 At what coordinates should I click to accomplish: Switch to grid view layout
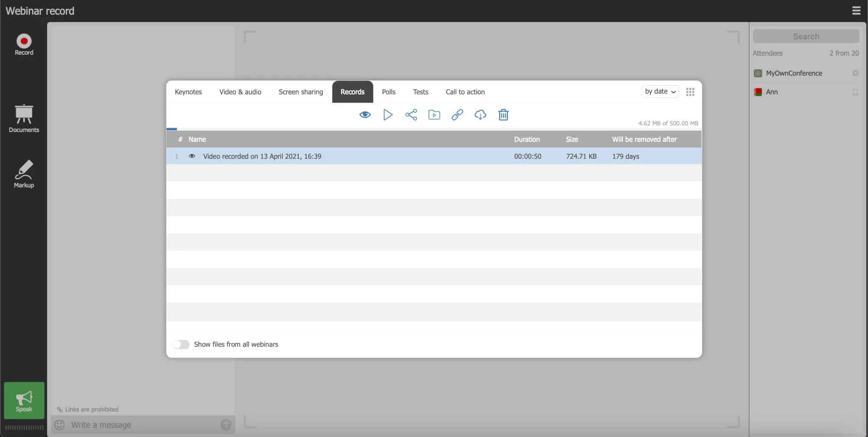point(690,92)
